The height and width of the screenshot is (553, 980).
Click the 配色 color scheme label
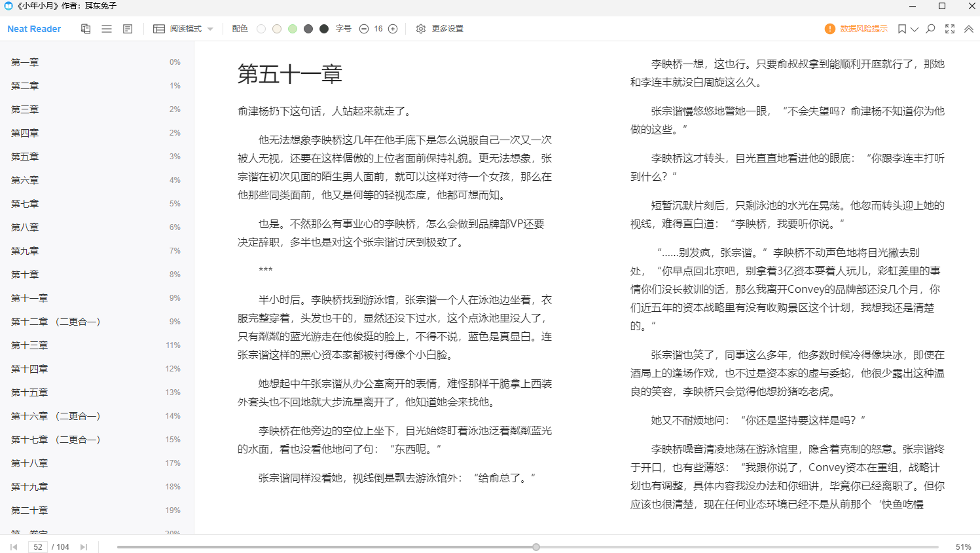pyautogui.click(x=240, y=29)
